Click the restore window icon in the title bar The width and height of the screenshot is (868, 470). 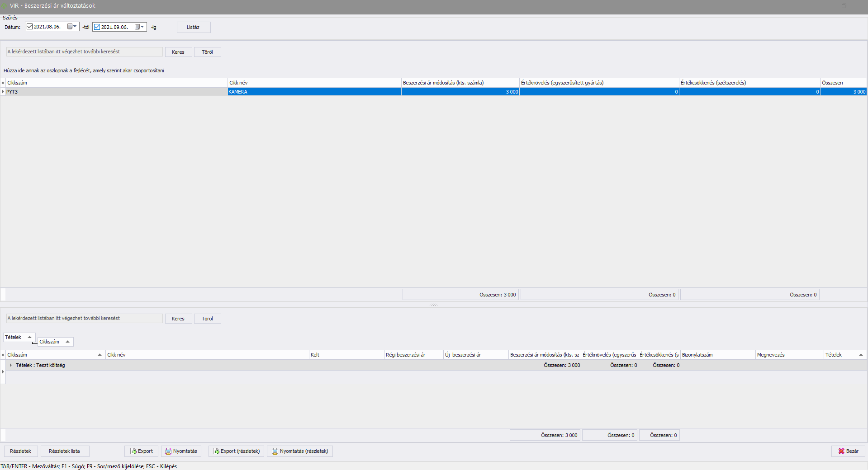pyautogui.click(x=844, y=6)
